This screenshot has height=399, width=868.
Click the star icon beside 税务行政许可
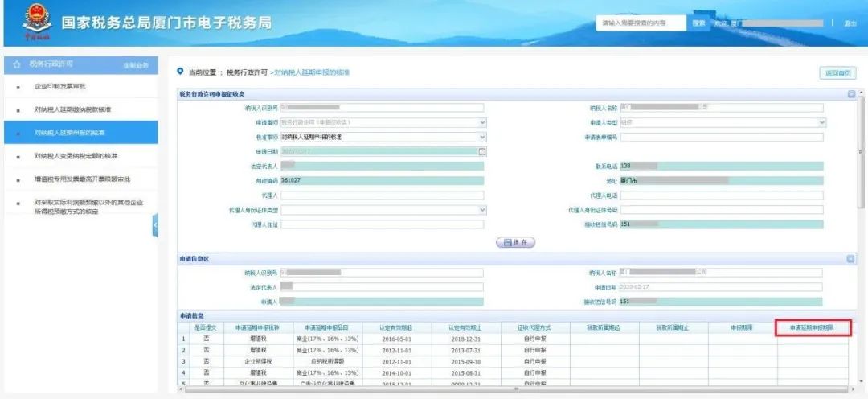click(15, 64)
